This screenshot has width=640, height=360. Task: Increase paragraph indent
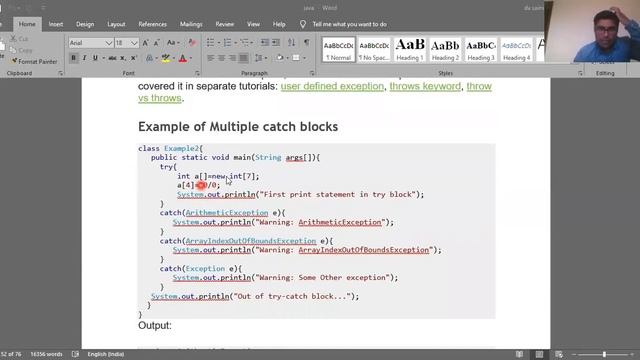pyautogui.click(x=276, y=42)
